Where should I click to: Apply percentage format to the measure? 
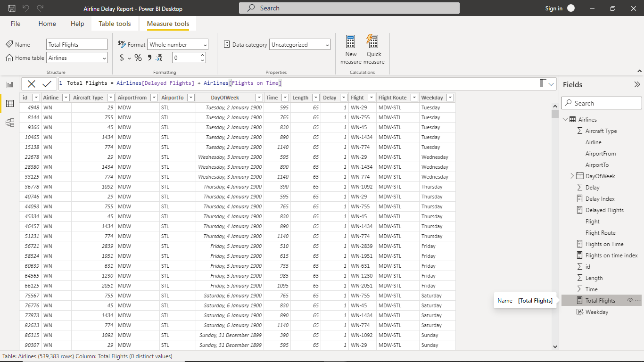(138, 58)
